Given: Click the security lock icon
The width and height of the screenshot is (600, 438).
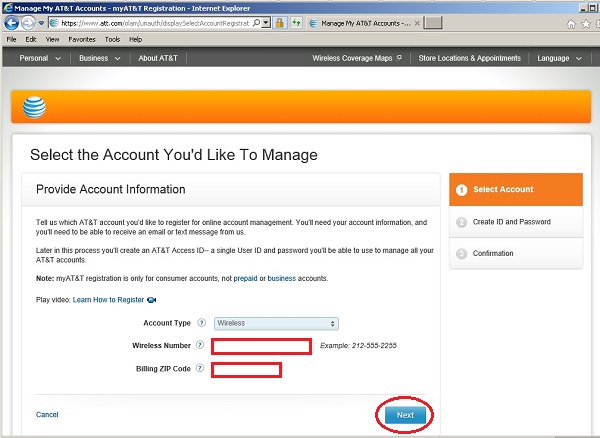Looking at the screenshot, I should coord(280,23).
